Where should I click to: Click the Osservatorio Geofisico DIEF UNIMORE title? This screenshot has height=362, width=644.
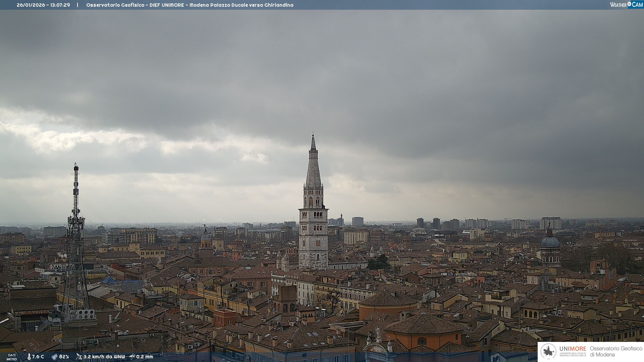click(x=190, y=5)
